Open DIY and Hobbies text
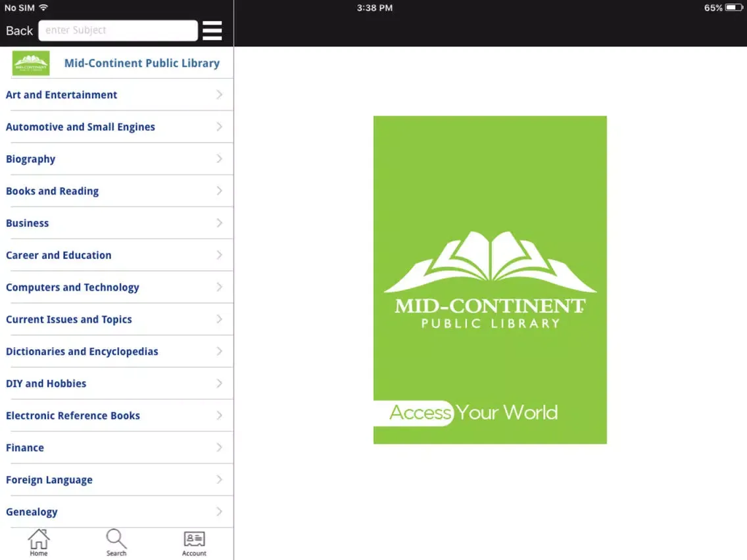747x560 pixels. point(46,383)
